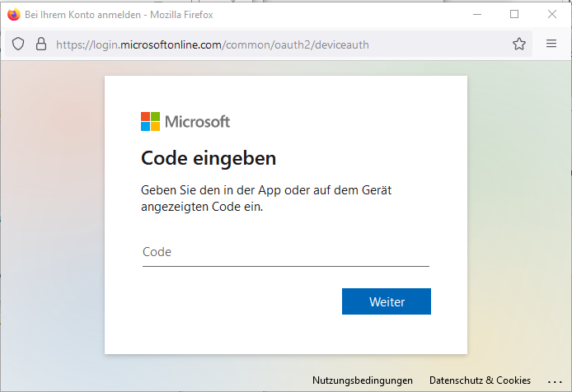
Task: Focus the Code input field
Action: point(285,252)
